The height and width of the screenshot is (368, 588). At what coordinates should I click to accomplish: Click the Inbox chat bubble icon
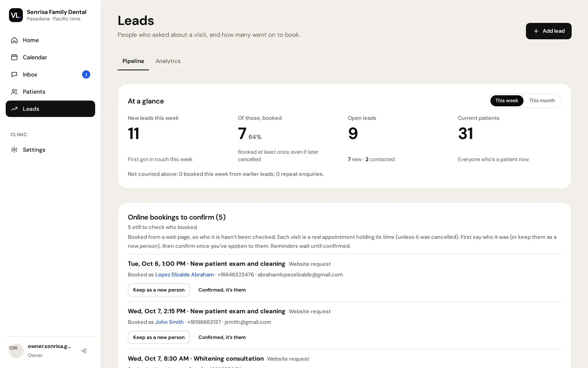click(14, 75)
